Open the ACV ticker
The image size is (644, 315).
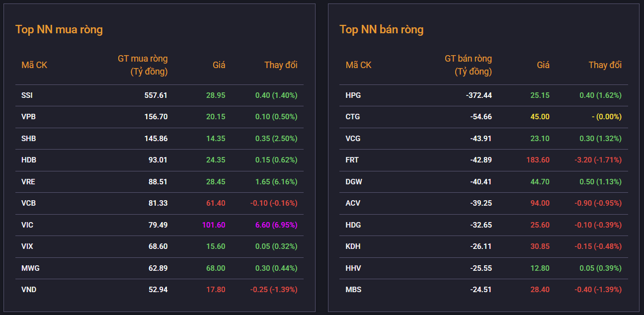pyautogui.click(x=353, y=203)
